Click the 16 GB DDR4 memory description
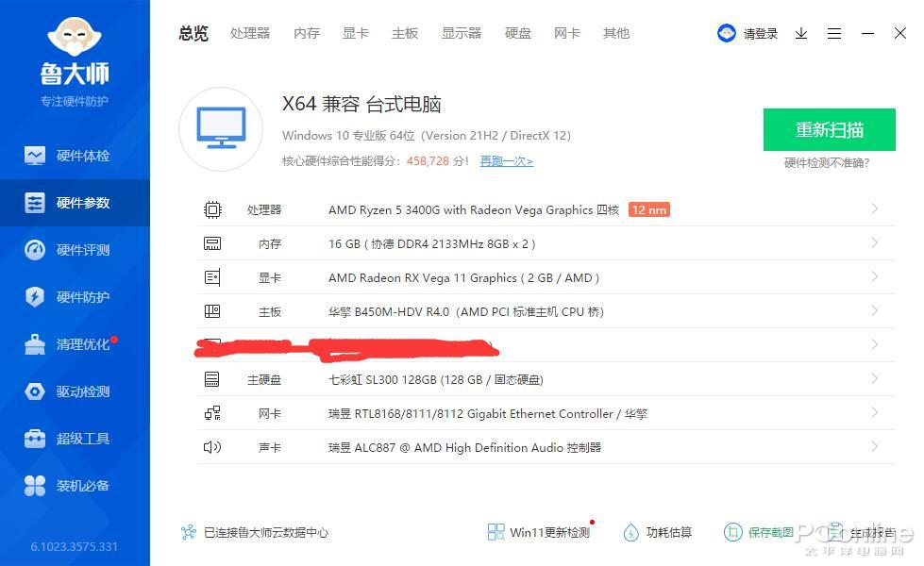 (x=432, y=243)
